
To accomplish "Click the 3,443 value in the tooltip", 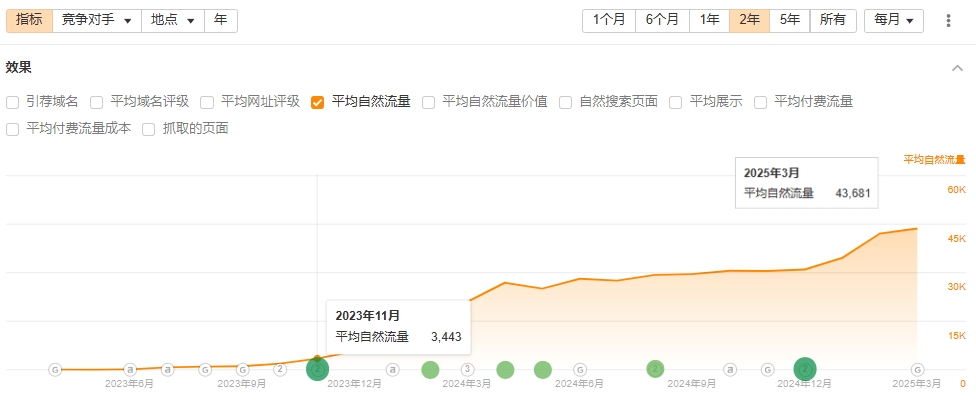I will (x=446, y=337).
